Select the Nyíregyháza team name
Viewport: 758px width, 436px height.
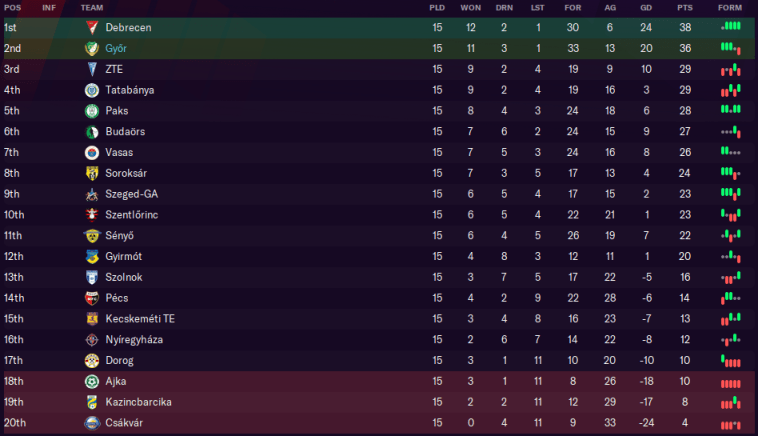coord(134,340)
